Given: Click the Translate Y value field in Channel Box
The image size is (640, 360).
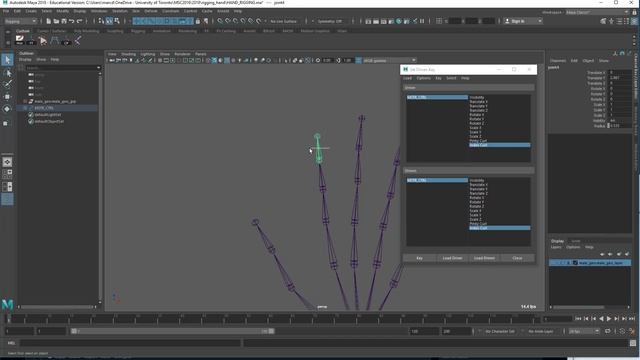Looking at the screenshot, I should click(x=620, y=78).
